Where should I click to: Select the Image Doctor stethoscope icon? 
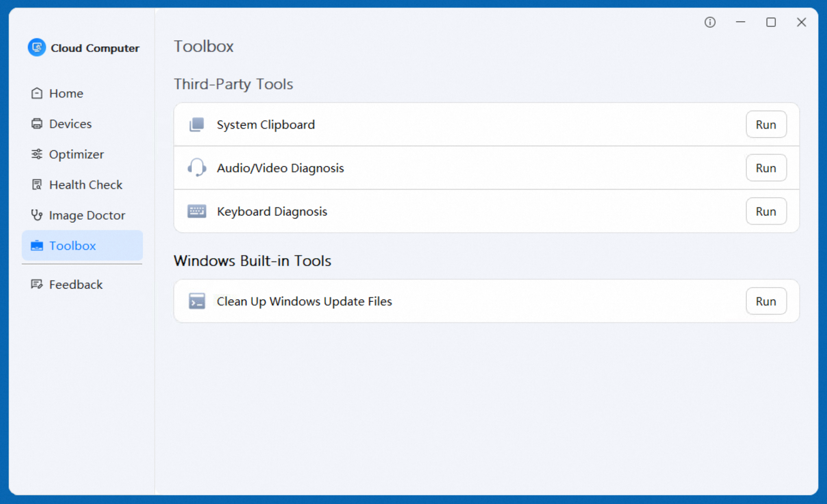37,215
